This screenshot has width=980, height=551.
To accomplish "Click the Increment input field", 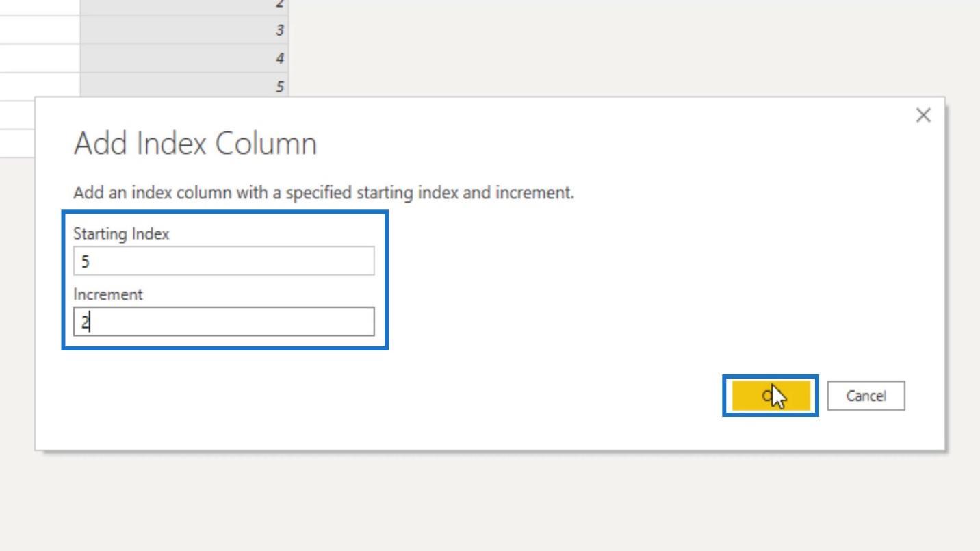I will pos(224,322).
